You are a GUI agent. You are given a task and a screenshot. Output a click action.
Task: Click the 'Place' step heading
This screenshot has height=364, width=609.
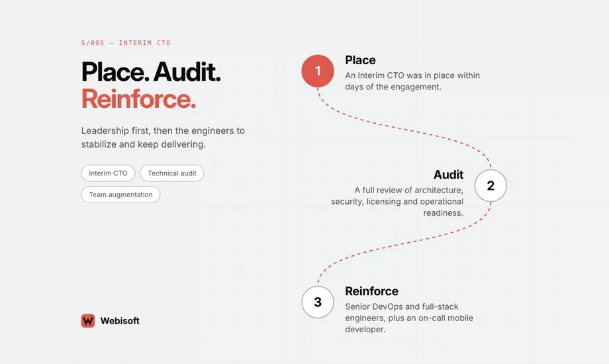[x=360, y=60]
